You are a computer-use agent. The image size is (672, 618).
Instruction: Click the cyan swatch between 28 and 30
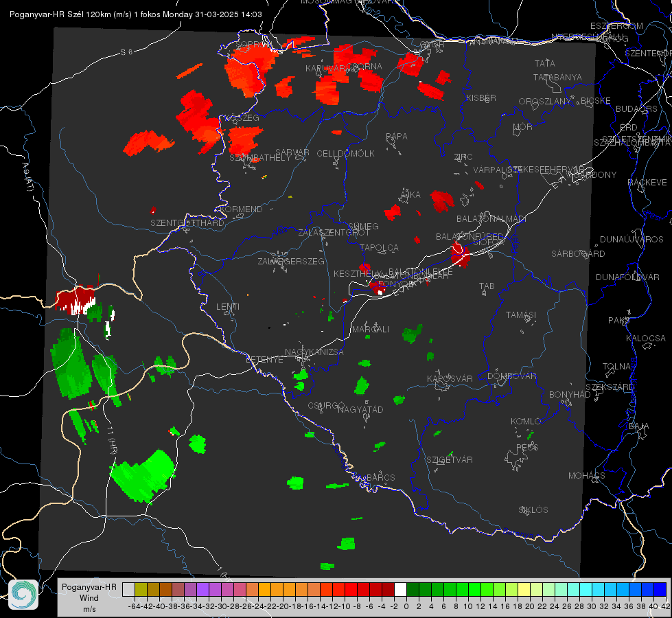(x=586, y=589)
